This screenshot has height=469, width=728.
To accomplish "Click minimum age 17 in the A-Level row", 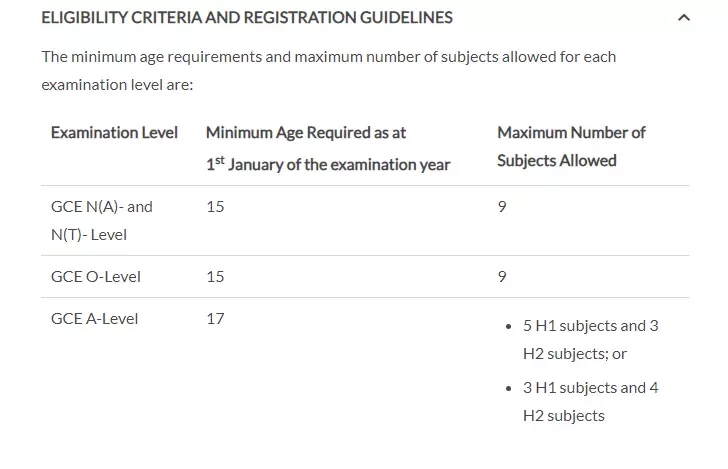I will (215, 319).
